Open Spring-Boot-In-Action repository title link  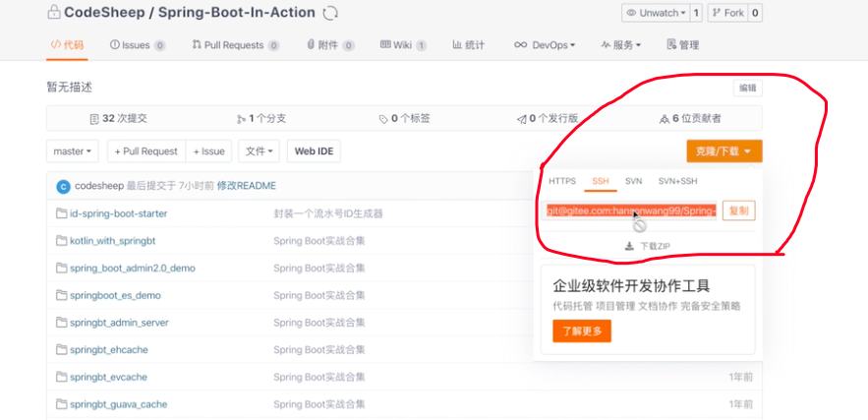click(x=237, y=12)
